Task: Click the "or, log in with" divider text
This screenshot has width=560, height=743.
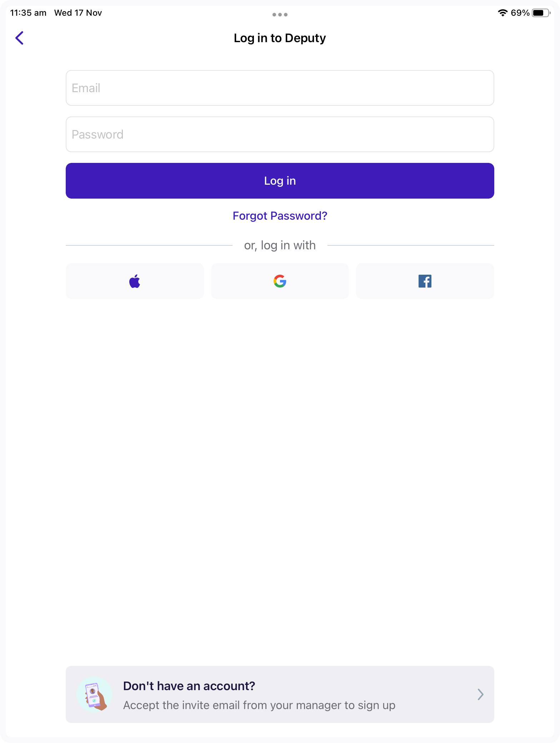Action: click(280, 245)
